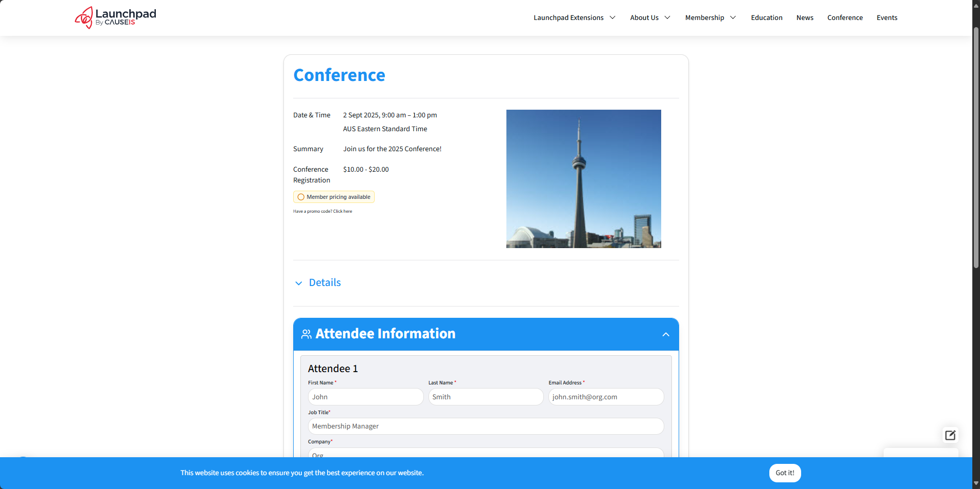
Task: Click the 'Conference Registration' label
Action: coord(312,175)
